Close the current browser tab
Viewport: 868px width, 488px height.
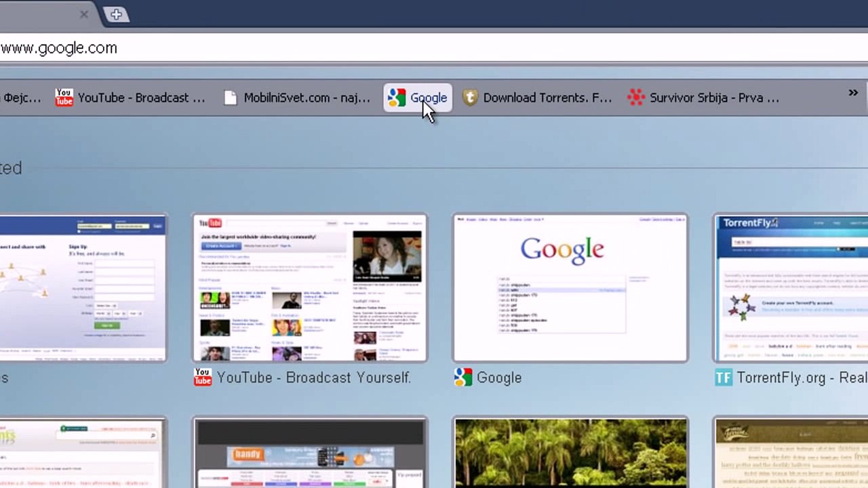point(84,14)
